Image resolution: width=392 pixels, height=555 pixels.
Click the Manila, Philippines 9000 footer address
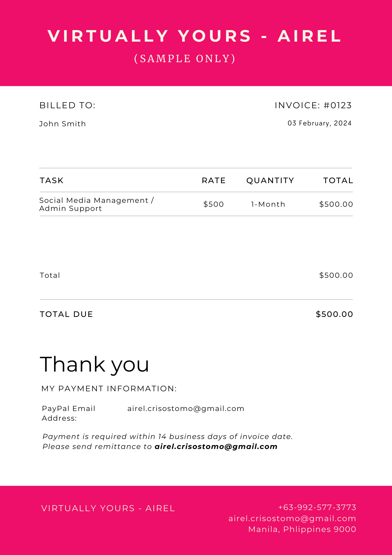coord(302,529)
